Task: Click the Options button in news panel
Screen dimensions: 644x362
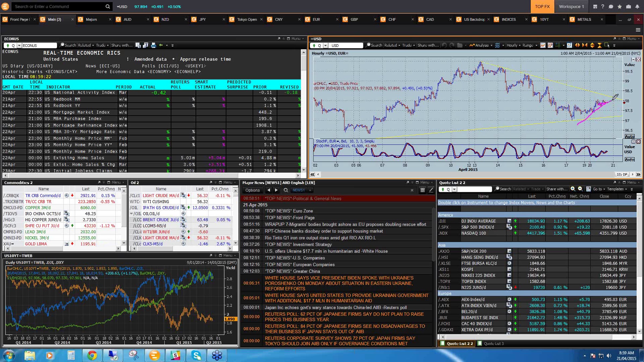Action: tap(252, 190)
